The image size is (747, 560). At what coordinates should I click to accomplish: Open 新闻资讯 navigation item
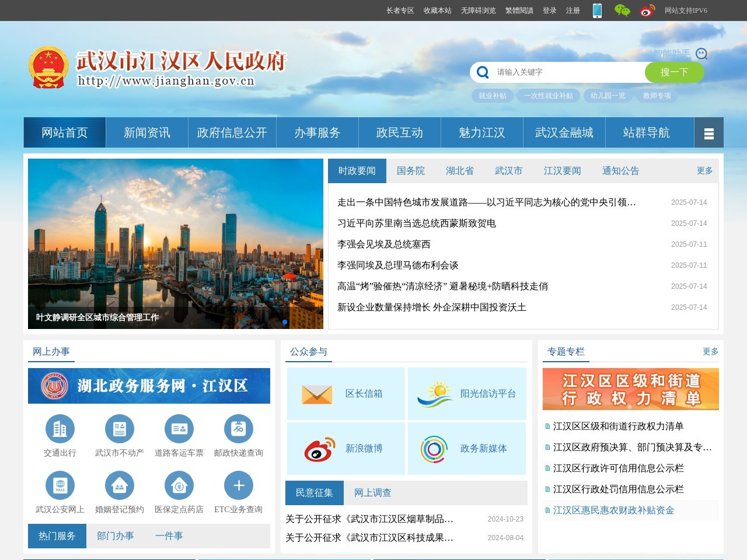click(147, 133)
